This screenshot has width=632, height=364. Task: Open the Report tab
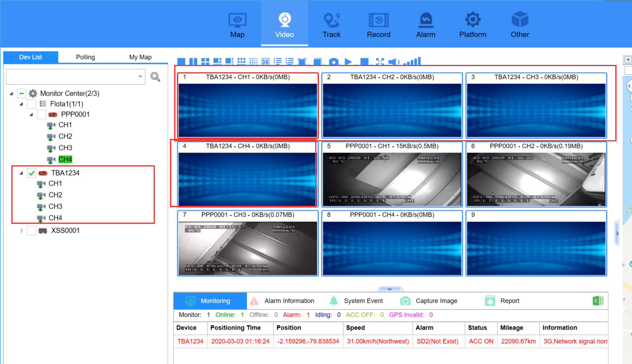point(502,301)
